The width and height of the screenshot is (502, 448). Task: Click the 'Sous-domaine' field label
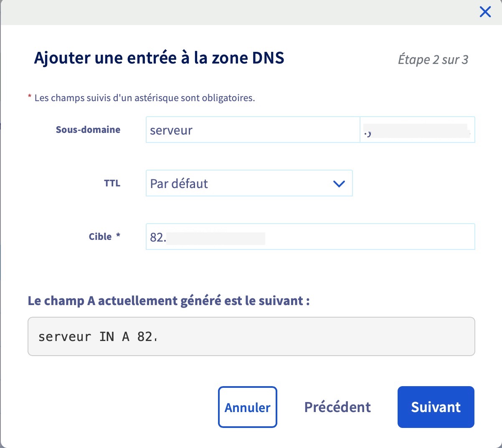click(88, 130)
